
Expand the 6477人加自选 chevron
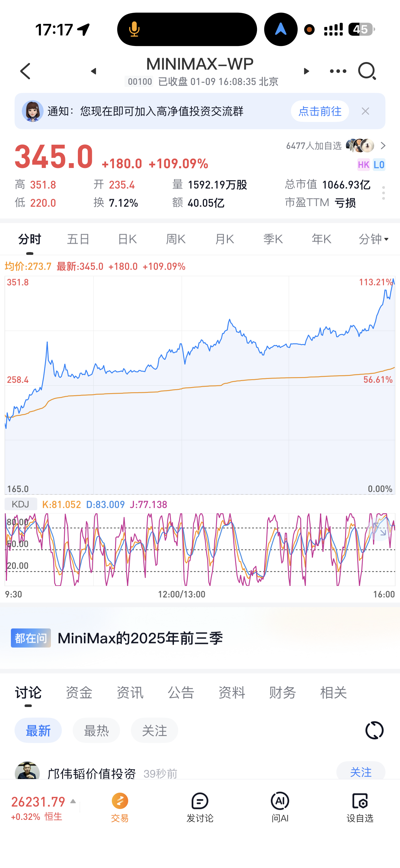pos(383,146)
